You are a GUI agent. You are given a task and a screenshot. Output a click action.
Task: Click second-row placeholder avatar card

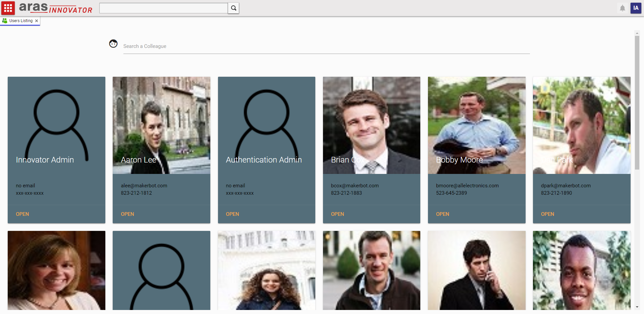[x=161, y=270]
